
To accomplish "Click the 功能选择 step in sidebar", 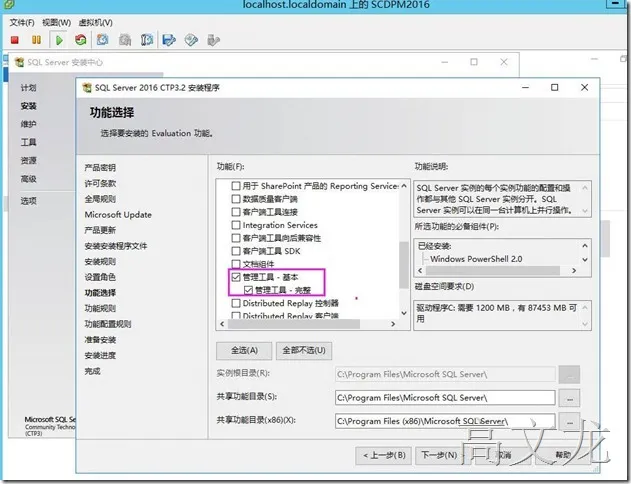I will pyautogui.click(x=100, y=292).
